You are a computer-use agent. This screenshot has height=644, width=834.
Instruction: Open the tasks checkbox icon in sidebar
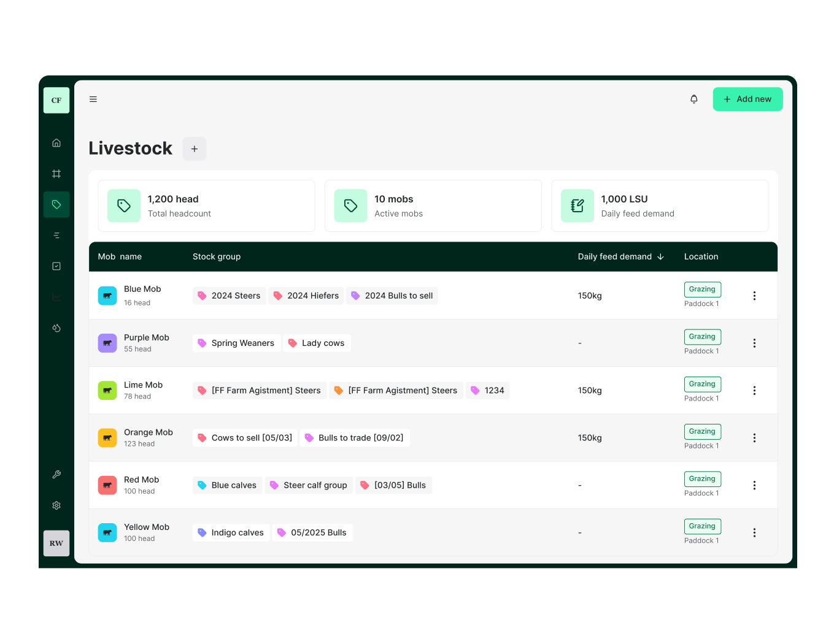(56, 266)
